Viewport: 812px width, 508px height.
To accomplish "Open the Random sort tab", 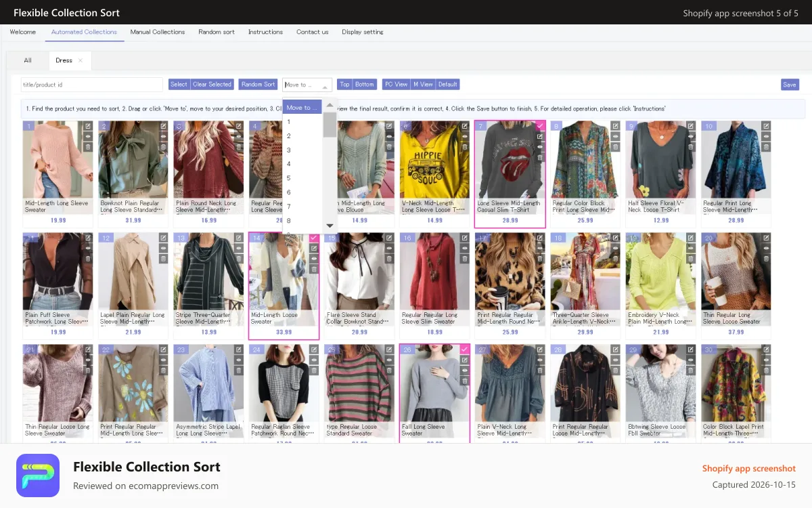I will (217, 32).
